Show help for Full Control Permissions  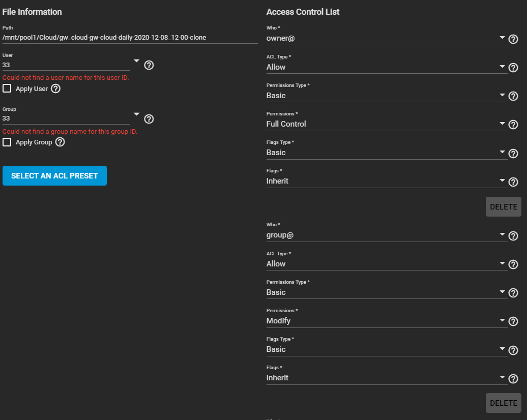click(x=513, y=125)
